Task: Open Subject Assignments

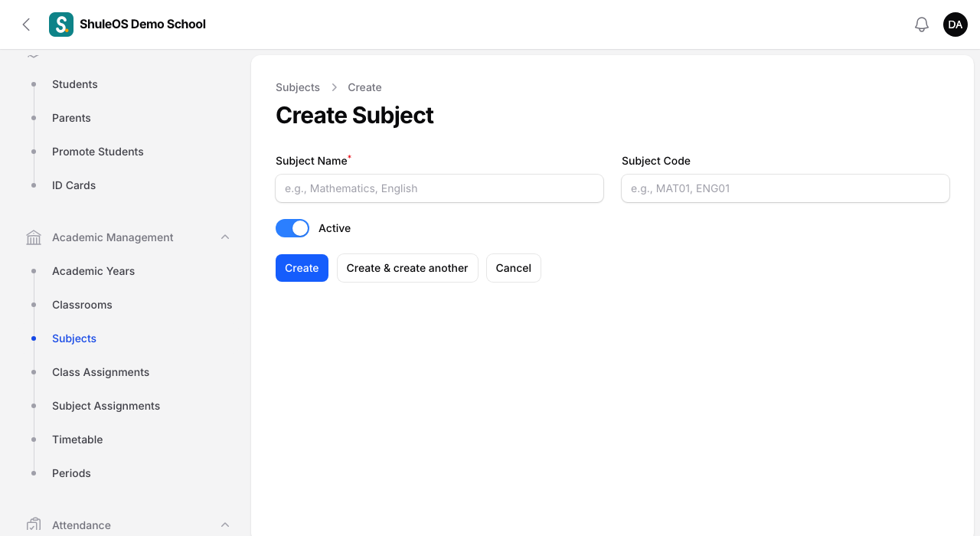Action: [x=106, y=406]
